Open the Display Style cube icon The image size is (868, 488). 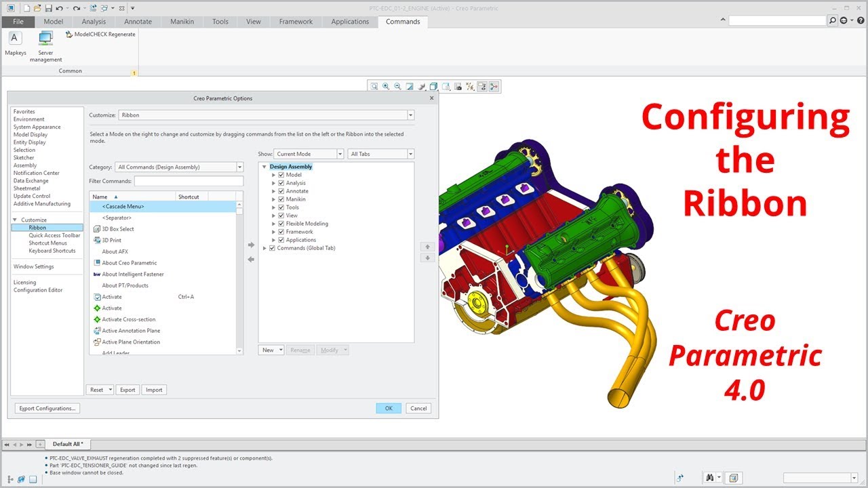click(x=434, y=87)
